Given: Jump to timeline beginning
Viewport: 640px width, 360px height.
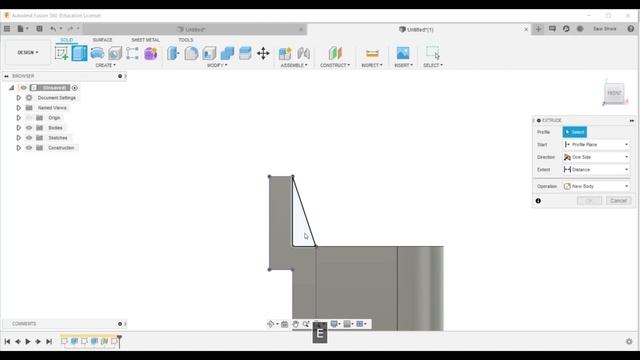Looking at the screenshot, I should pyautogui.click(x=7, y=341).
